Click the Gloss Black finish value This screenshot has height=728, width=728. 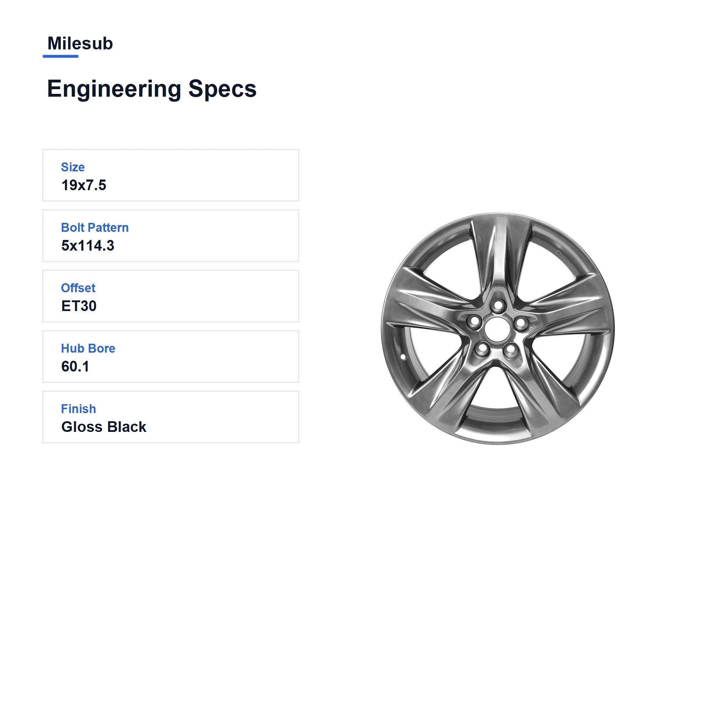click(x=104, y=427)
